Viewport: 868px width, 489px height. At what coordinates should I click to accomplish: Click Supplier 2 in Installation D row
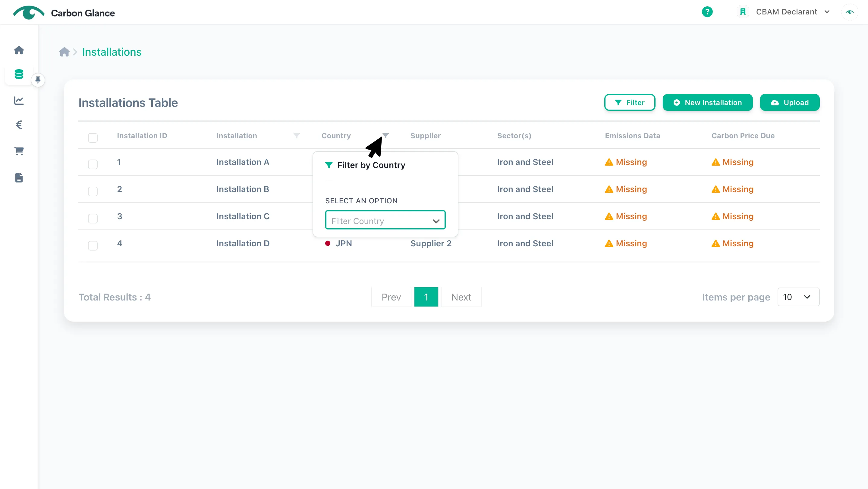click(x=431, y=243)
